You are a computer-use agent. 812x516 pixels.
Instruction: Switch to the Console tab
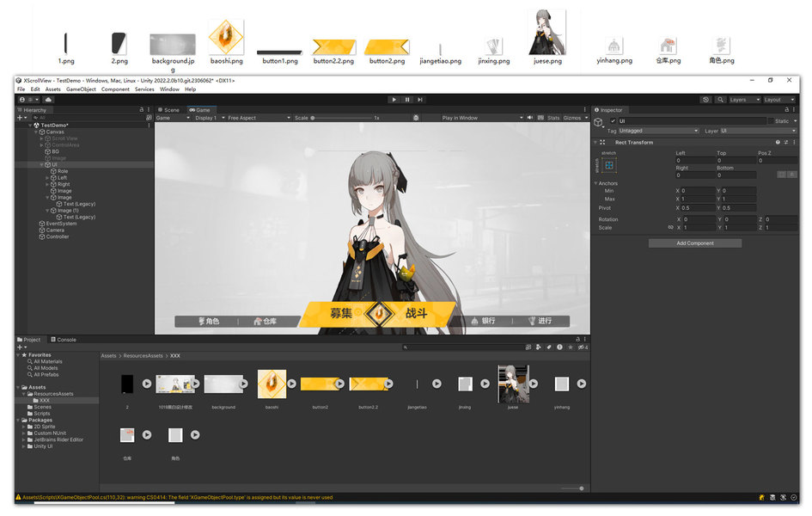click(x=64, y=340)
